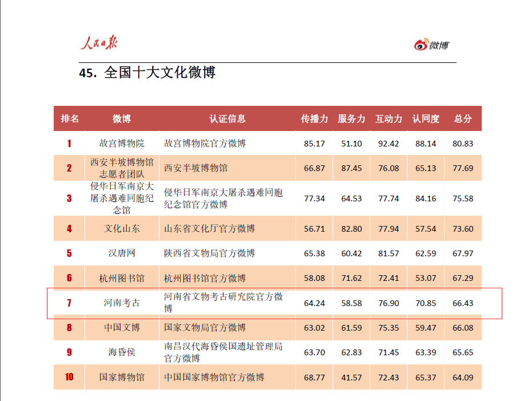Image resolution: width=532 pixels, height=401 pixels.
Task: Click the total score 80.83
Action: click(463, 144)
